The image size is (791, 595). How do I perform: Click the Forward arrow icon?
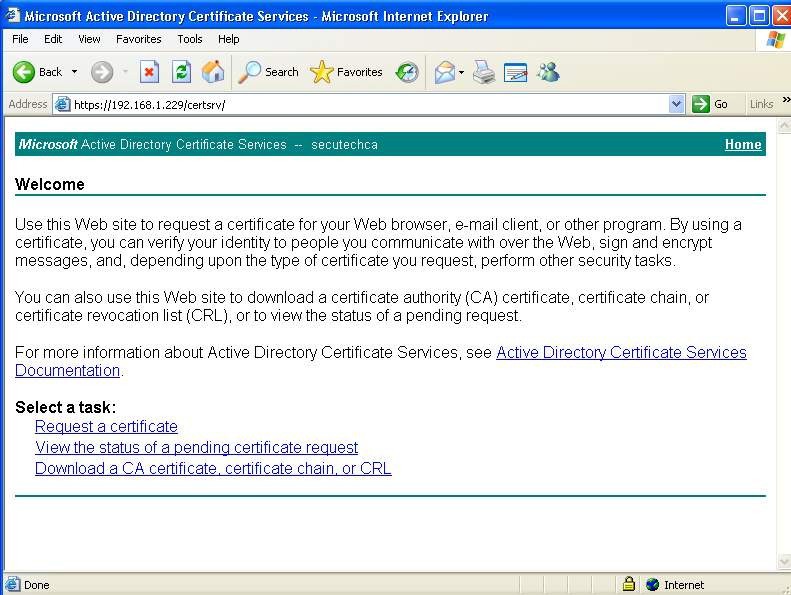pos(102,72)
